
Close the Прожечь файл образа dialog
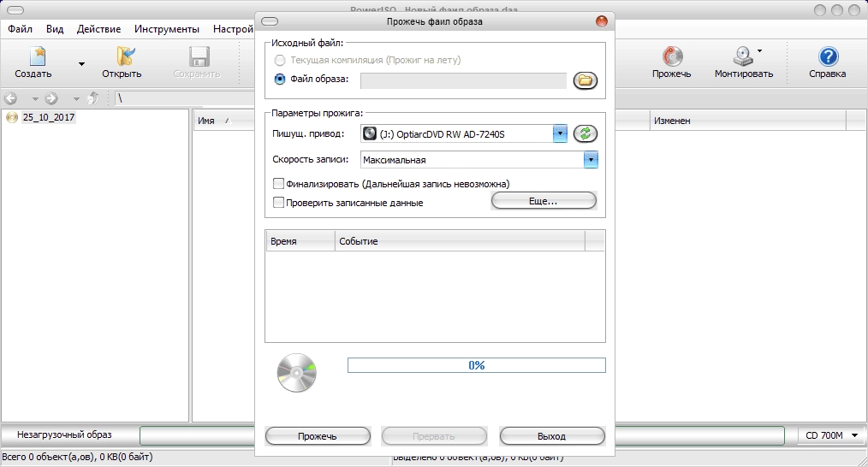coord(602,21)
